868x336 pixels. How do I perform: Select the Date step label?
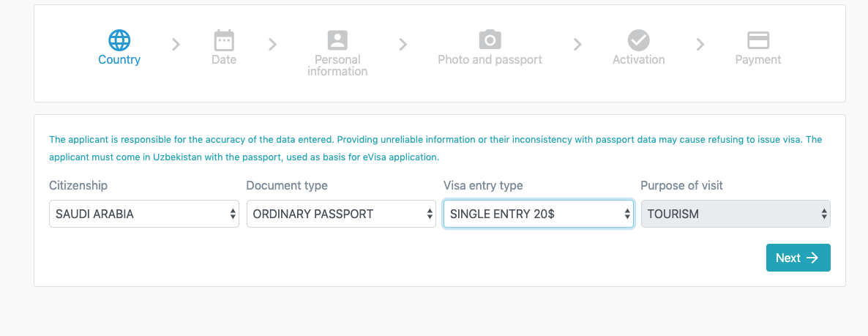point(224,60)
